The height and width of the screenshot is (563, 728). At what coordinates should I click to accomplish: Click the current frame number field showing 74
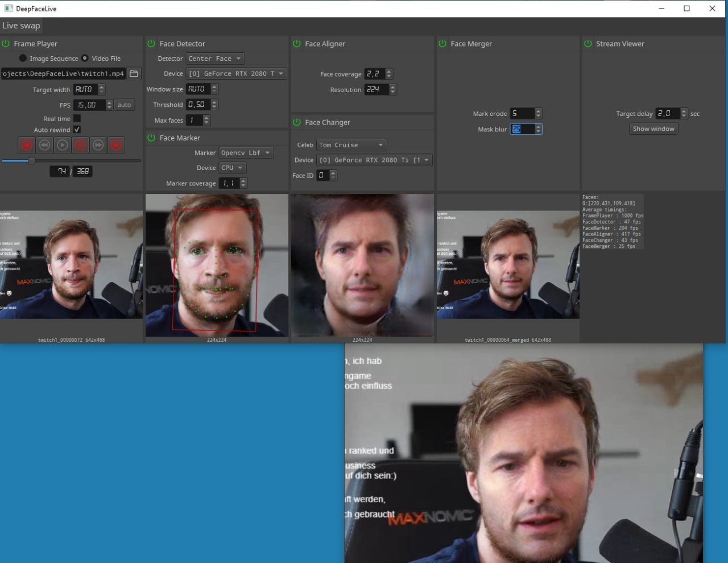click(60, 171)
